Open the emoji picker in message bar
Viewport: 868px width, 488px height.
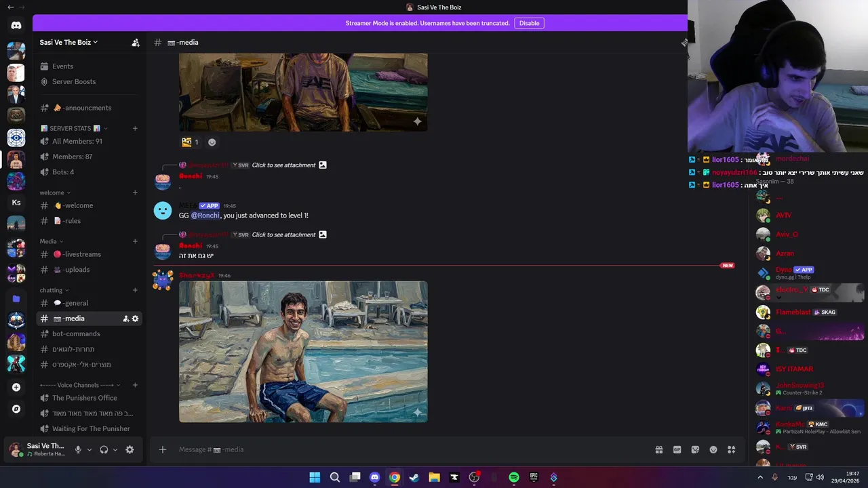pos(713,449)
